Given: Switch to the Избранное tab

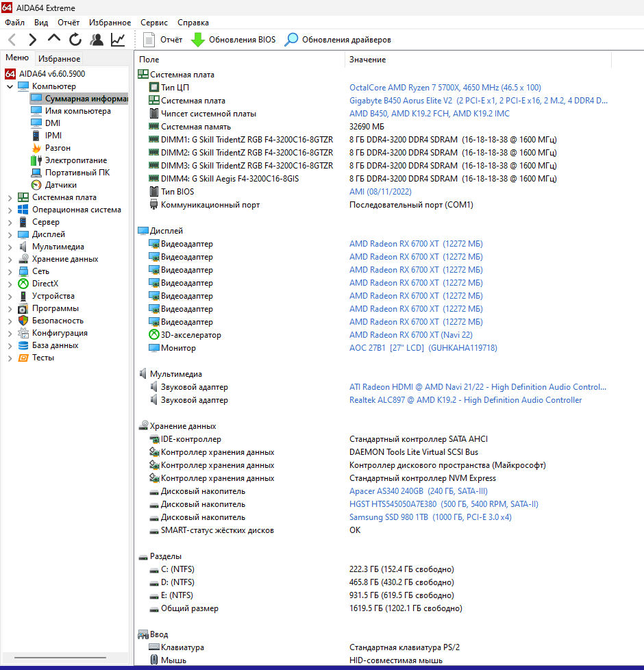Looking at the screenshot, I should 59,58.
